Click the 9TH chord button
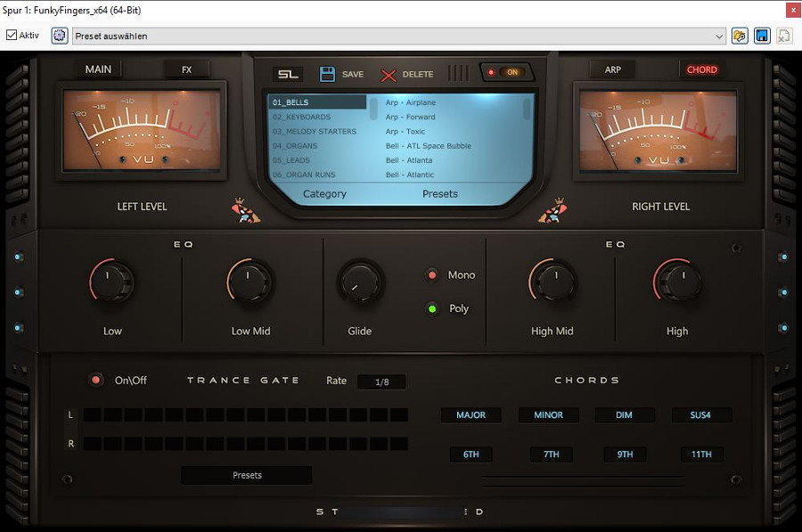Screen dimensions: 802x532 [625, 454]
